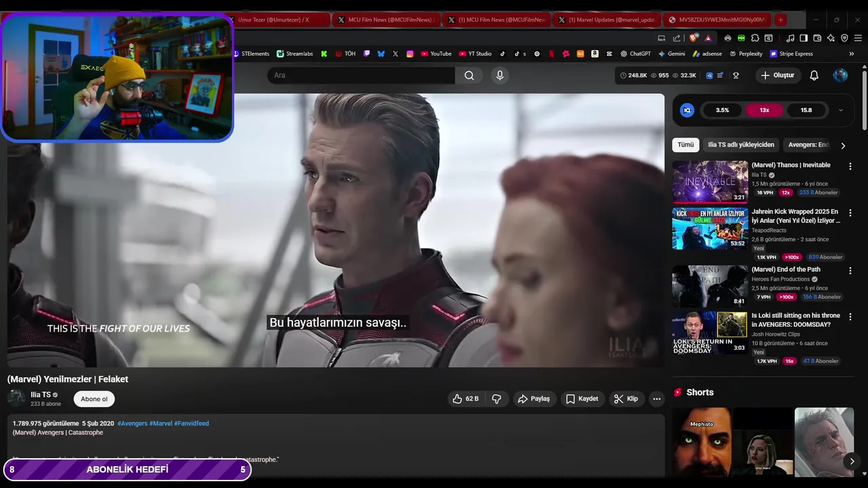The width and height of the screenshot is (868, 488).
Task: Open the Ilia TS channel name
Action: (x=41, y=394)
